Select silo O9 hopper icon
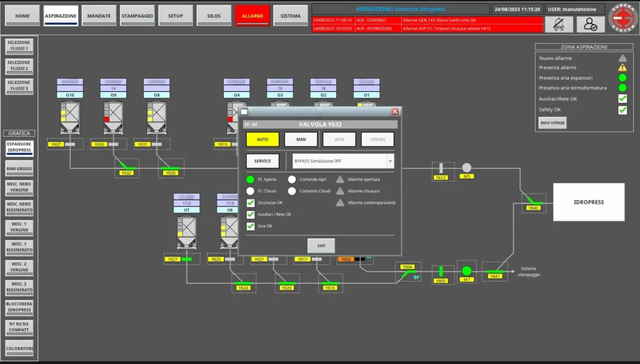This screenshot has width=640, height=364. click(x=113, y=118)
